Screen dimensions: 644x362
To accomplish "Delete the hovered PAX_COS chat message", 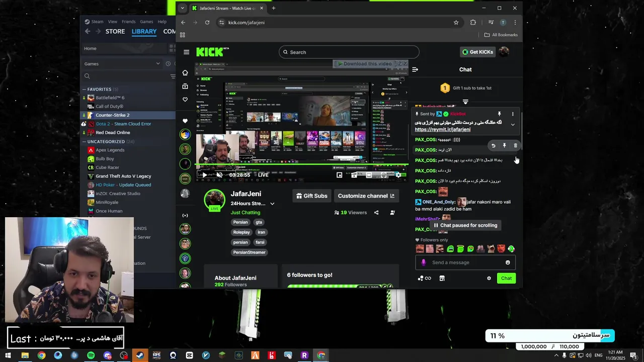I will click(x=515, y=146).
